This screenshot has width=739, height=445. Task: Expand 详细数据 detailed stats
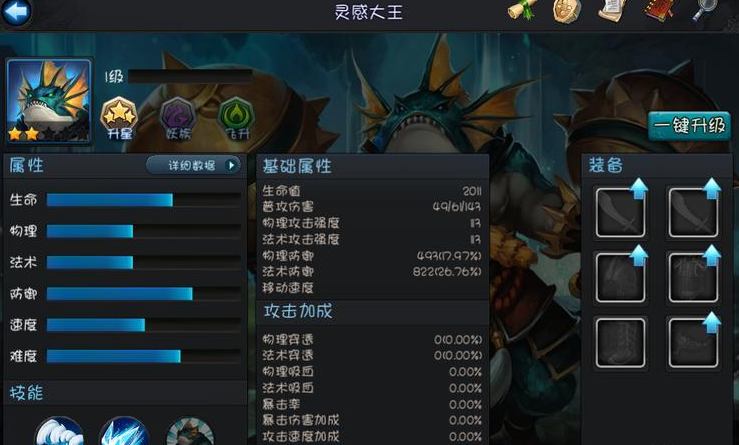tap(193, 165)
